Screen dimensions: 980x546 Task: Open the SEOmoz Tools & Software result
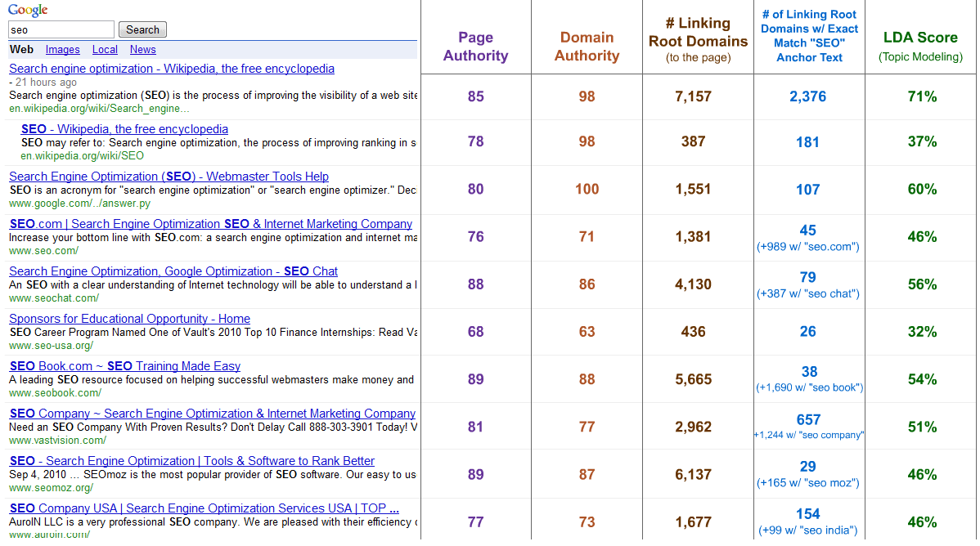(x=191, y=461)
